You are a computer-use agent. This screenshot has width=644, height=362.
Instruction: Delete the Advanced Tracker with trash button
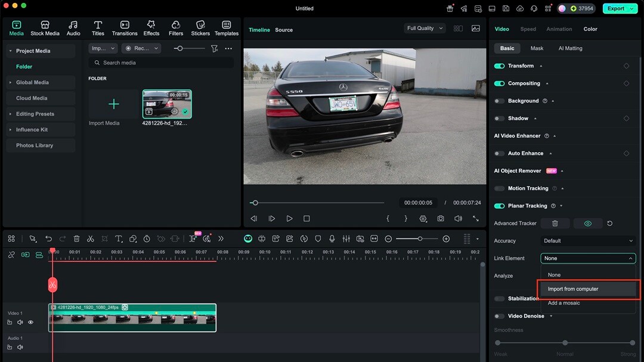coord(555,223)
